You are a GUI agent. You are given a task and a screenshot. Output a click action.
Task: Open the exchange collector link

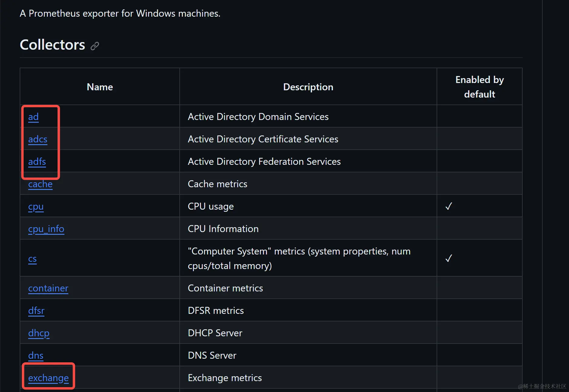click(x=48, y=378)
